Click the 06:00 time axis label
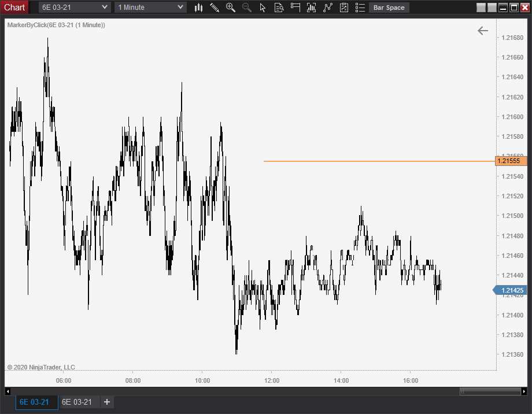Image resolution: width=532 pixels, height=414 pixels. [64, 380]
